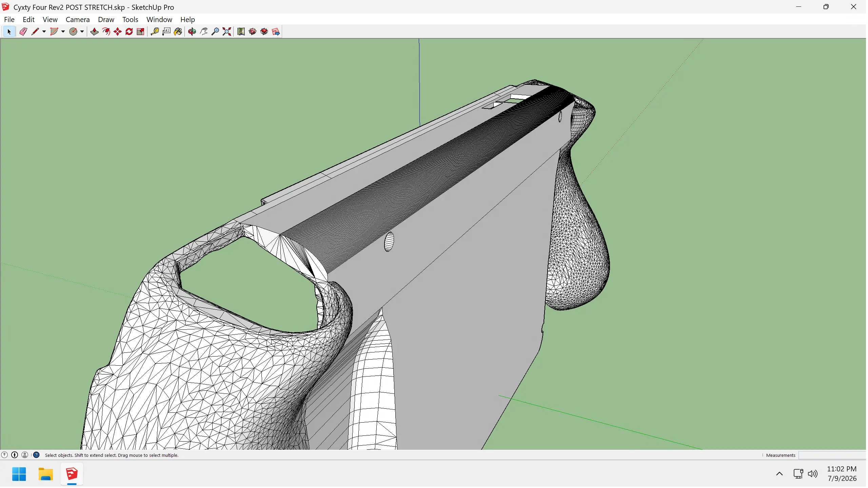Expand the Circle tool dropdown arrow
The height and width of the screenshot is (488, 868).
pos(82,32)
